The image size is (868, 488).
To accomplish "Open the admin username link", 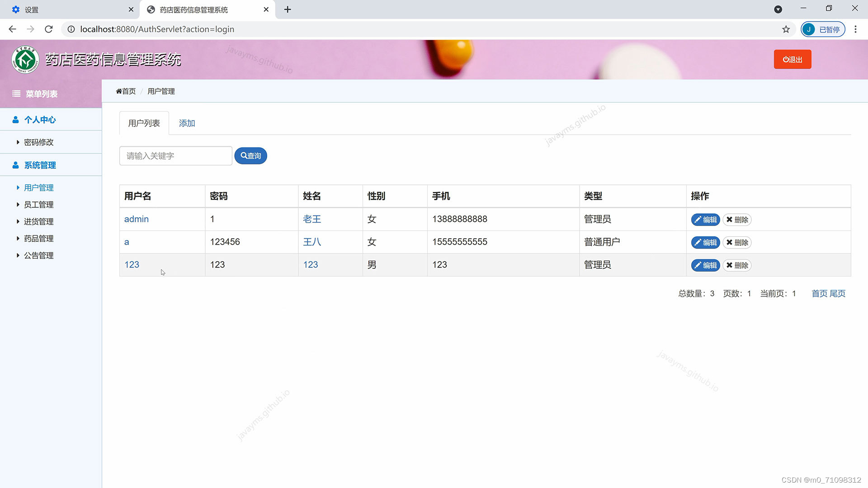I will coord(136,219).
